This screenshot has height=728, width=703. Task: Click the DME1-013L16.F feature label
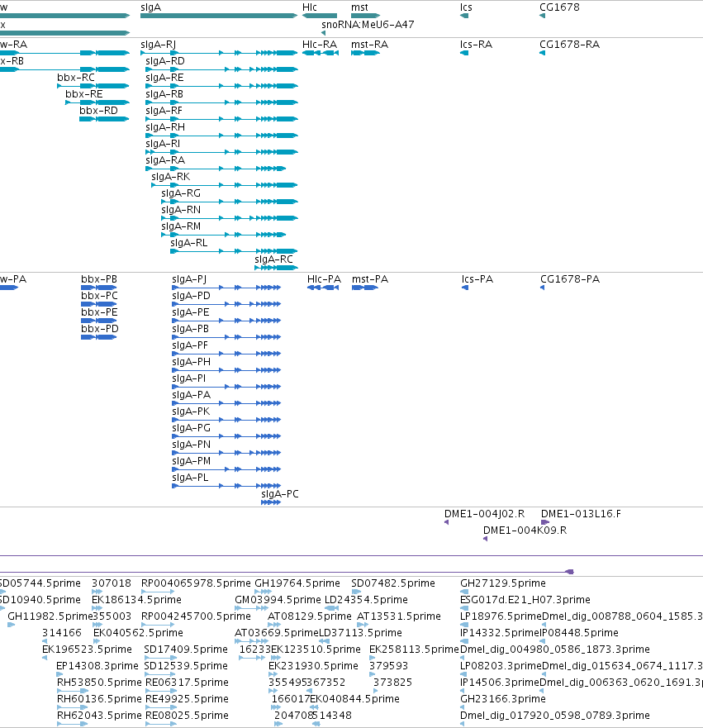coord(581,514)
